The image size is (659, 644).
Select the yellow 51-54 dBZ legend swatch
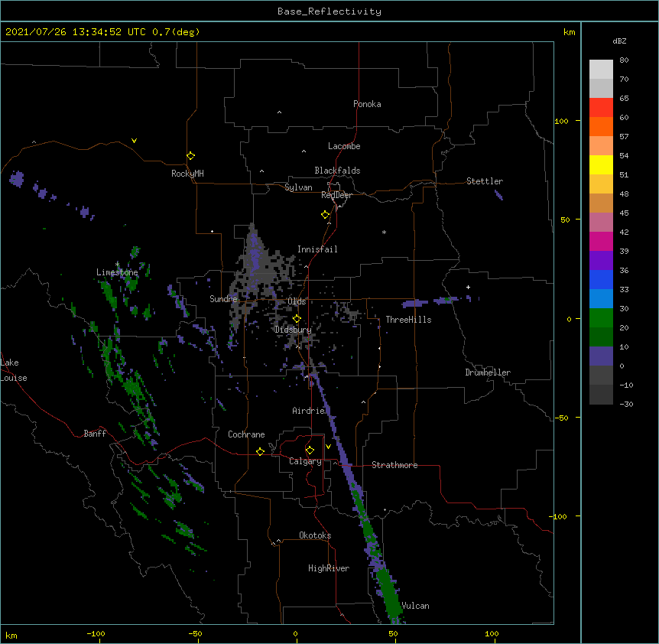601,164
